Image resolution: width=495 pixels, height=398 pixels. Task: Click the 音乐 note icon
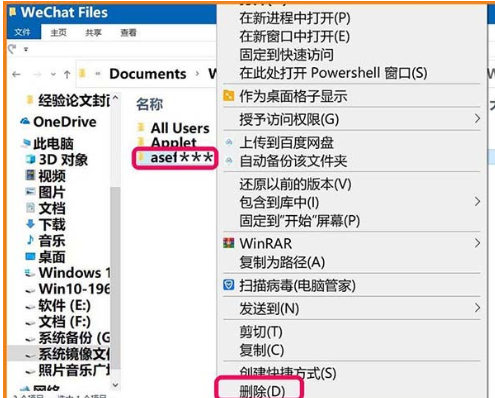30,240
